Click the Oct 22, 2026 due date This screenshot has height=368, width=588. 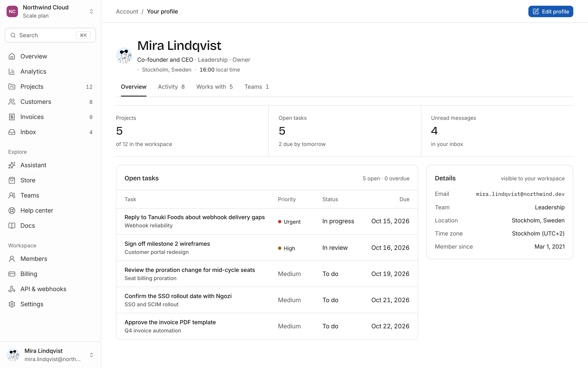[x=390, y=326]
